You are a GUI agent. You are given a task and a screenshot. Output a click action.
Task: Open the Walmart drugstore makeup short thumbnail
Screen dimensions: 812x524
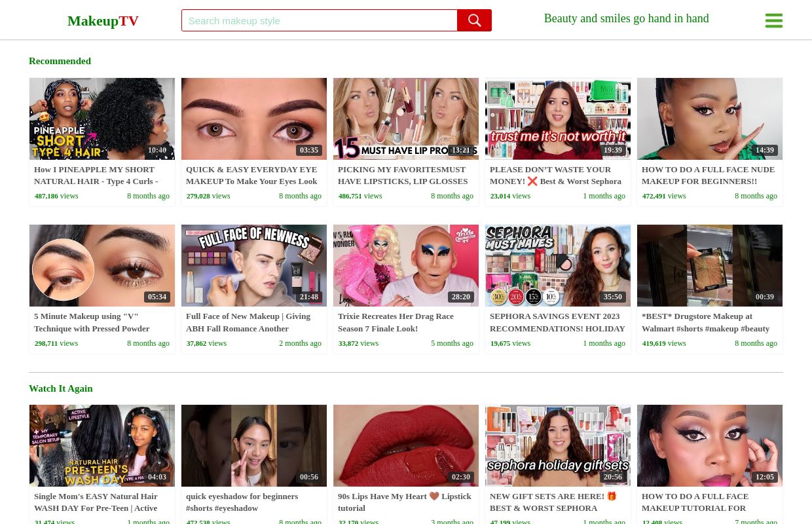[710, 265]
